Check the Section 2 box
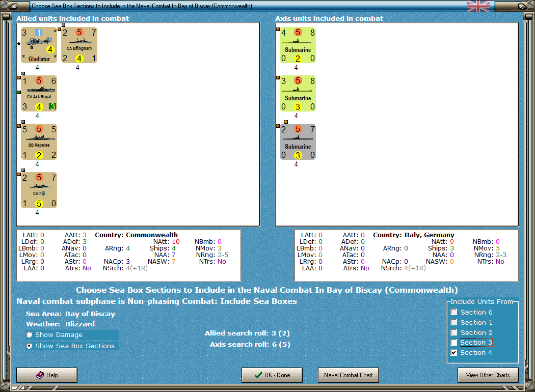This screenshot has height=392, width=535. (x=454, y=332)
